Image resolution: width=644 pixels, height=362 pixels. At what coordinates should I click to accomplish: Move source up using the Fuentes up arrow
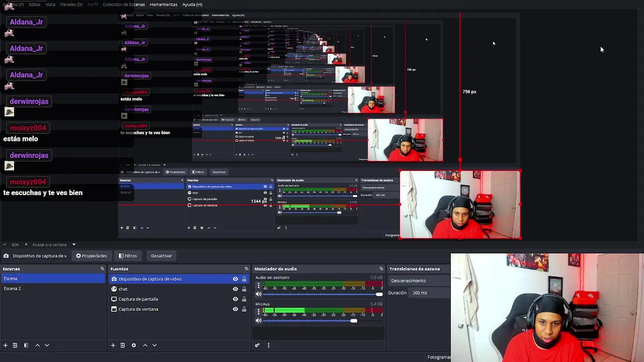point(145,345)
